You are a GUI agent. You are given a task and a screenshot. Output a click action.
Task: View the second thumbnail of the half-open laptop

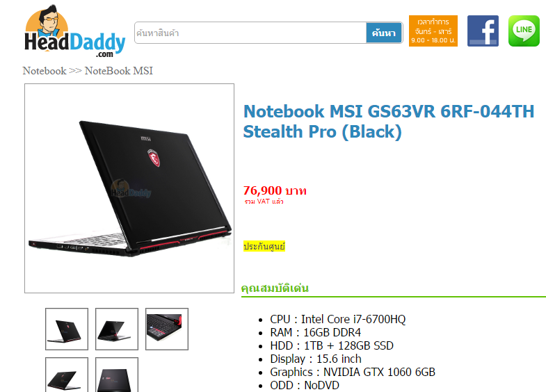(117, 329)
